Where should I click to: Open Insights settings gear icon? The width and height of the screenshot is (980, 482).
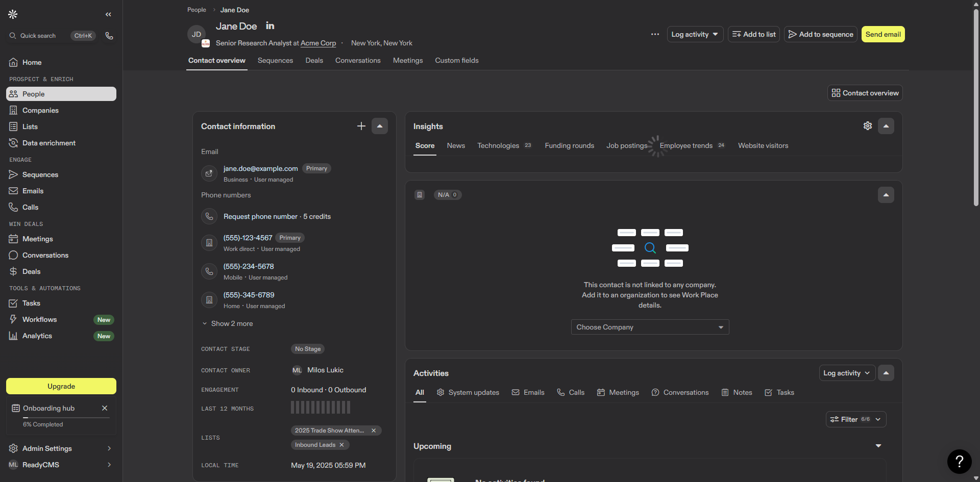(x=868, y=126)
